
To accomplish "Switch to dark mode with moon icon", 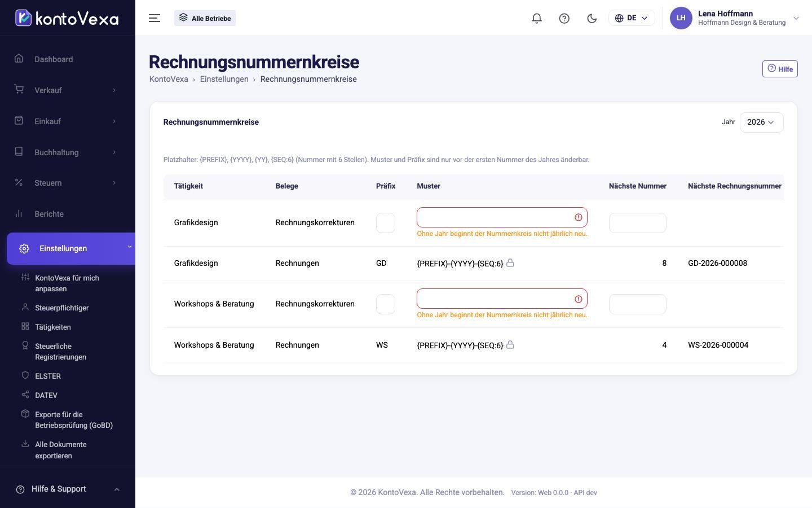I will (592, 18).
